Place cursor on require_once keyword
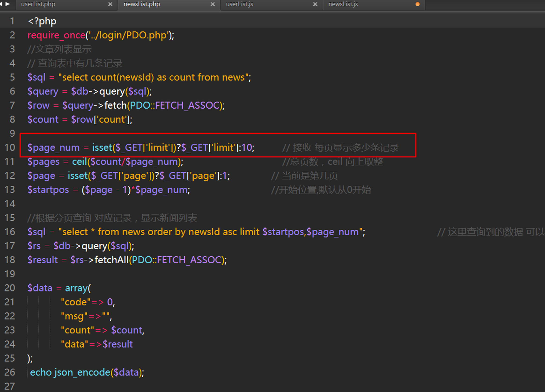The width and height of the screenshot is (545, 392). click(56, 35)
